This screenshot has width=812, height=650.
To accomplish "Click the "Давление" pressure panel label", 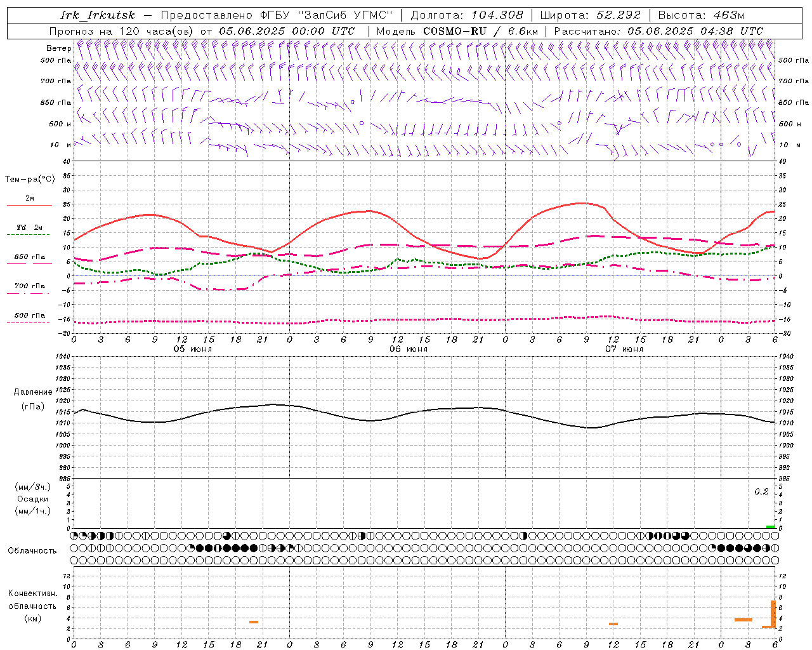I will pyautogui.click(x=33, y=392).
